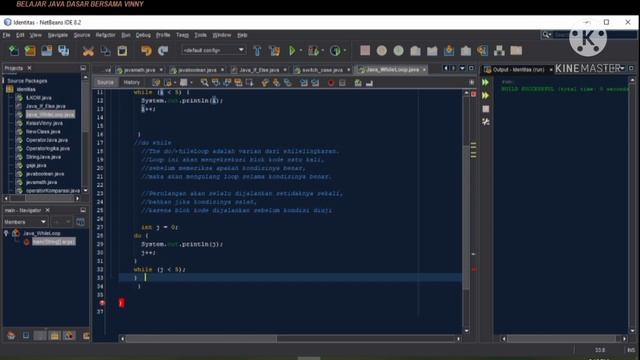The image size is (640, 360).
Task: Open the Navigate menu
Action: pos(58,35)
